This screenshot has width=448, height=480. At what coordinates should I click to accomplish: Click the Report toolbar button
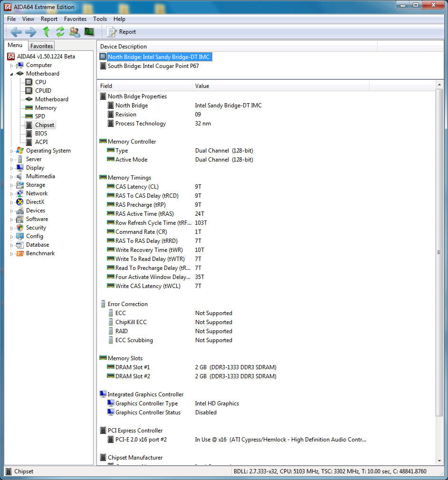[x=121, y=32]
